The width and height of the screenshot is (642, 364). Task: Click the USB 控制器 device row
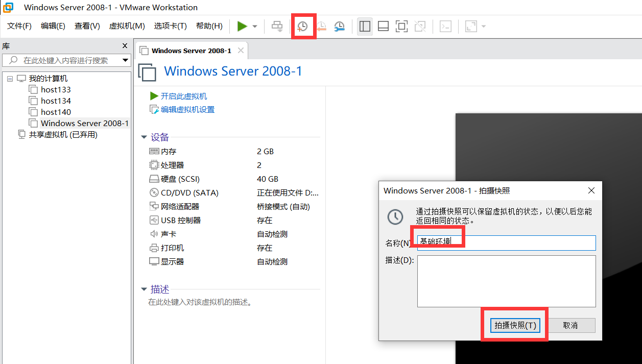click(181, 221)
